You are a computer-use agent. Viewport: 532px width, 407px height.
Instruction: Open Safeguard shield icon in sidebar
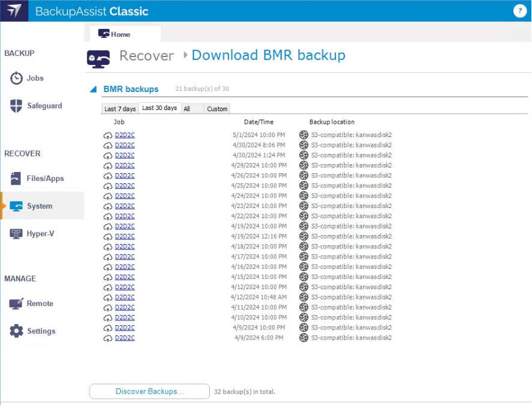pyautogui.click(x=16, y=106)
